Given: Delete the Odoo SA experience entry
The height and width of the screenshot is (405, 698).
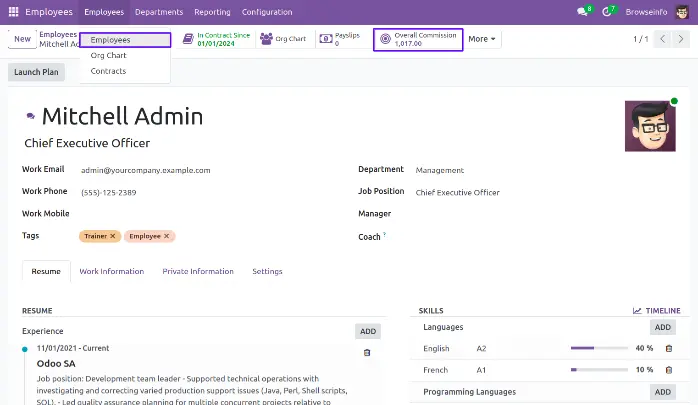Looking at the screenshot, I should click(x=367, y=352).
